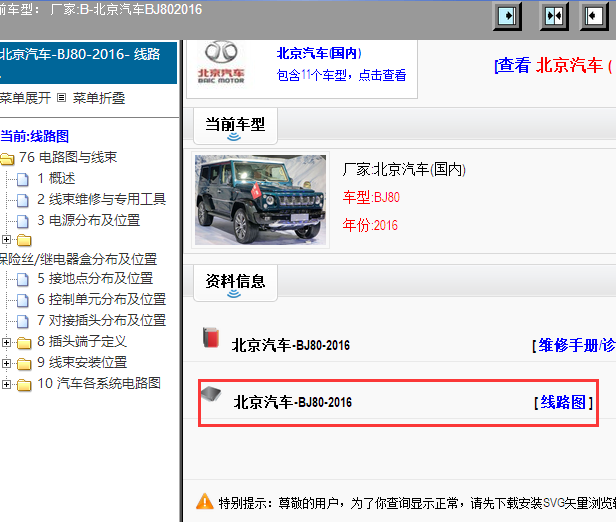Image resolution: width=616 pixels, height=522 pixels.
Task: Click the 当前车型 tab
Action: point(235,126)
